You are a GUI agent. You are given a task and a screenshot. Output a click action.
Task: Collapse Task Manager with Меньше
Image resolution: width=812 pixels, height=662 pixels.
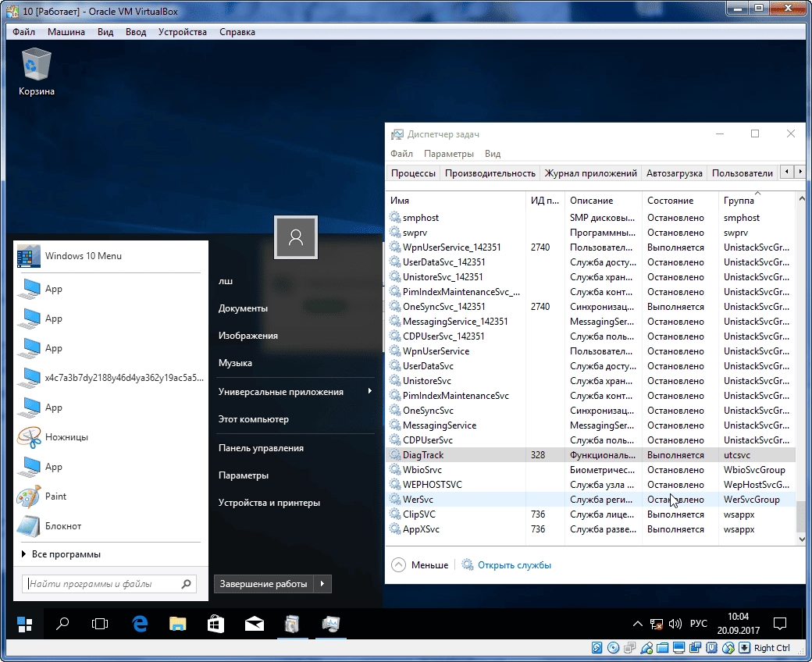point(420,565)
